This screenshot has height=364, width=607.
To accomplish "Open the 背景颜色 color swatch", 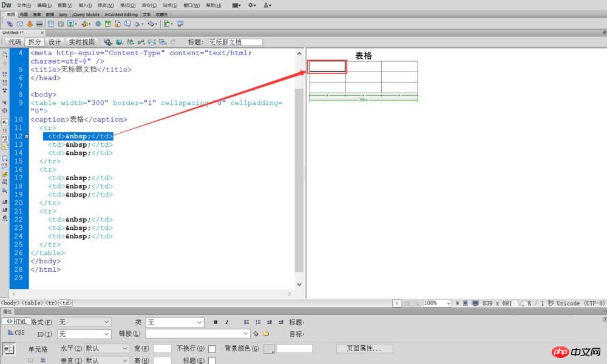I will pyautogui.click(x=269, y=348).
